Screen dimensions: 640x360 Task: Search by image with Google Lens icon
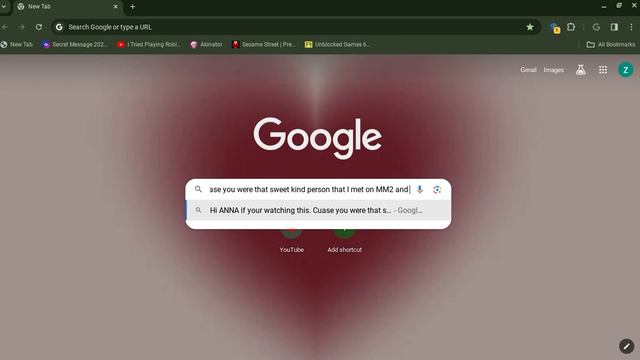click(x=437, y=189)
